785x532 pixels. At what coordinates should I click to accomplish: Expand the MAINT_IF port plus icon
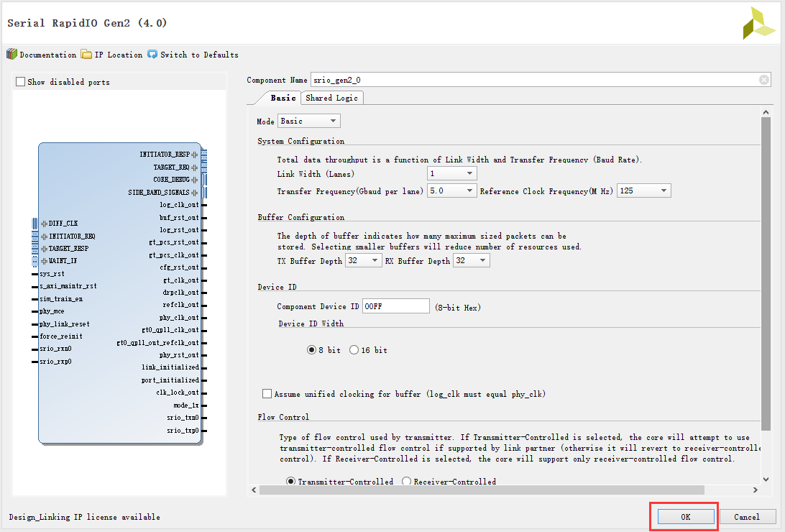tap(44, 261)
